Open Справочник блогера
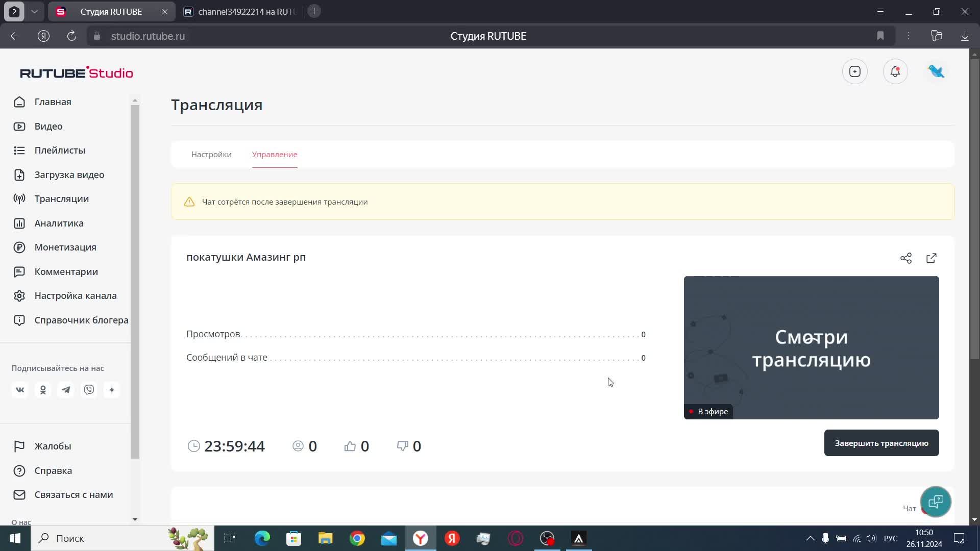980x551 pixels. coord(71,320)
